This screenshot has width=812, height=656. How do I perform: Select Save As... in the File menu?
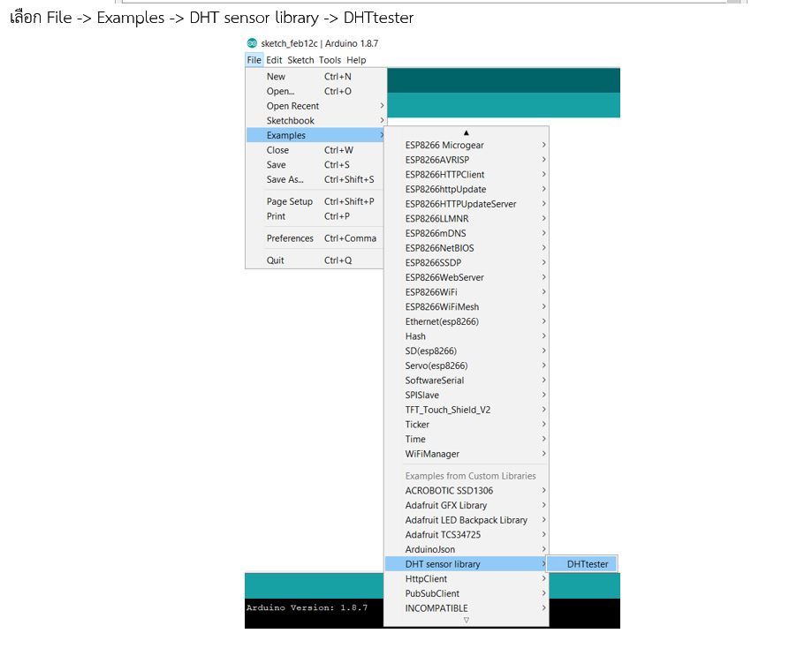285,179
